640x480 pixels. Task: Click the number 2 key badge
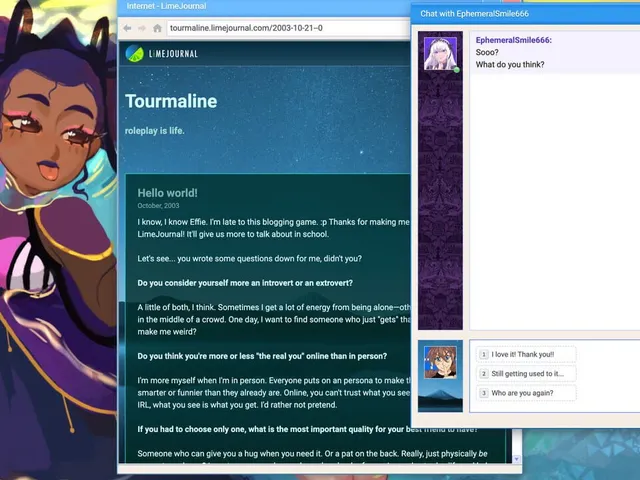point(484,373)
